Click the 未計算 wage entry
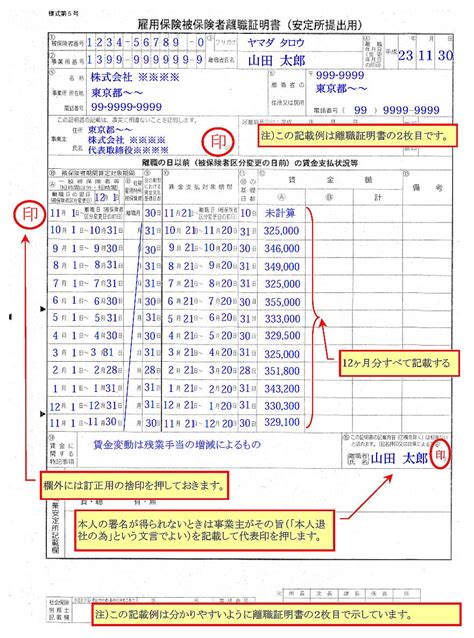The image size is (474, 638). [280, 213]
